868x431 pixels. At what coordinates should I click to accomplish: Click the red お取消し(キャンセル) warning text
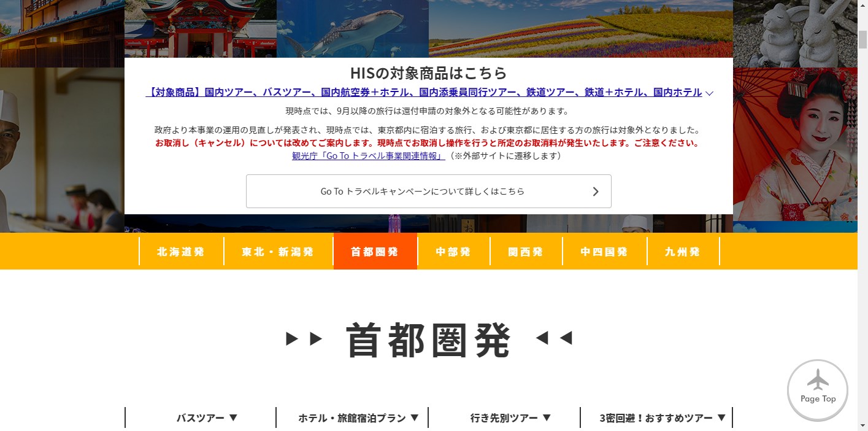pos(428,143)
